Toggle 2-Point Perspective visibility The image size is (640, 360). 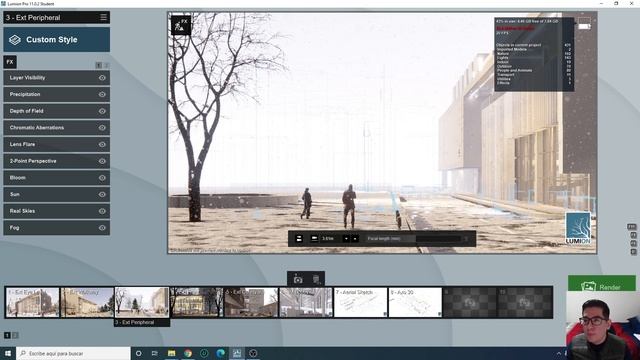click(x=102, y=161)
